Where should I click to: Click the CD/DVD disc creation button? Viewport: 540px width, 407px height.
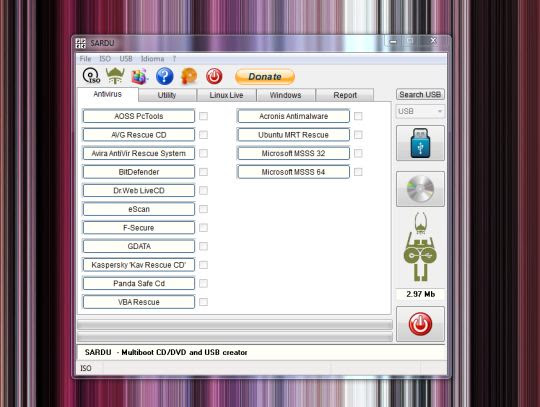(x=420, y=189)
